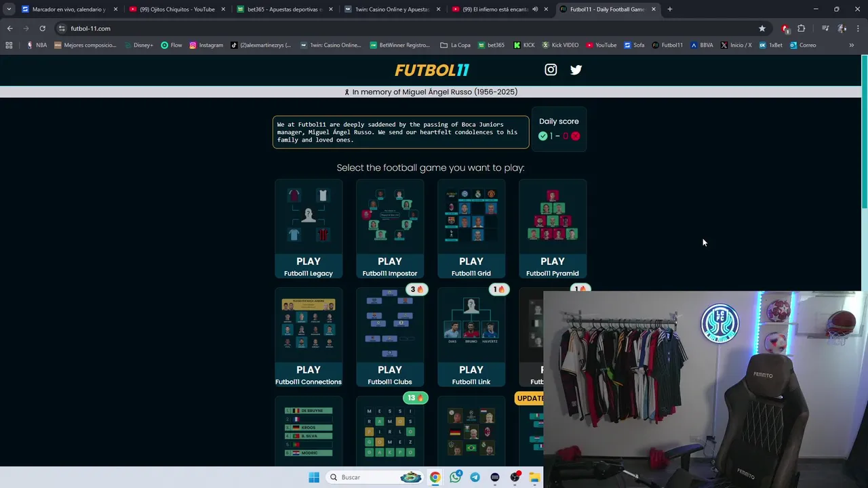Open the browser extensions puzzle icon

[x=802, y=28]
